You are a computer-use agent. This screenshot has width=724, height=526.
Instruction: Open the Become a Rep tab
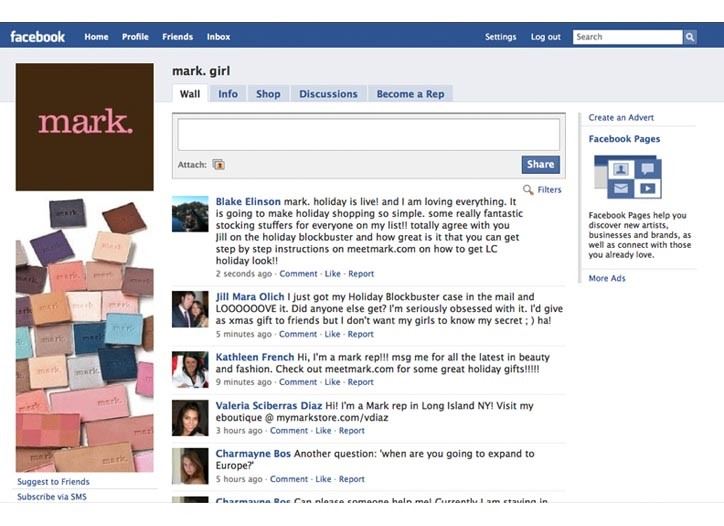pyautogui.click(x=410, y=94)
